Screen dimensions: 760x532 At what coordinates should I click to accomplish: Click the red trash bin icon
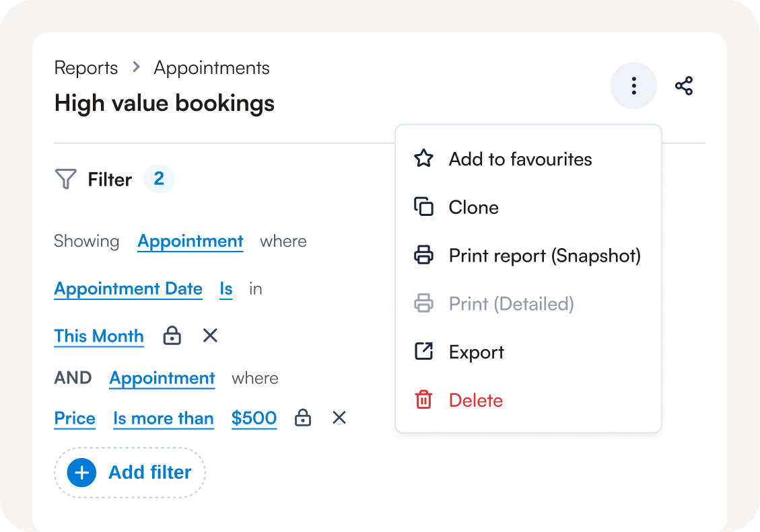point(423,400)
